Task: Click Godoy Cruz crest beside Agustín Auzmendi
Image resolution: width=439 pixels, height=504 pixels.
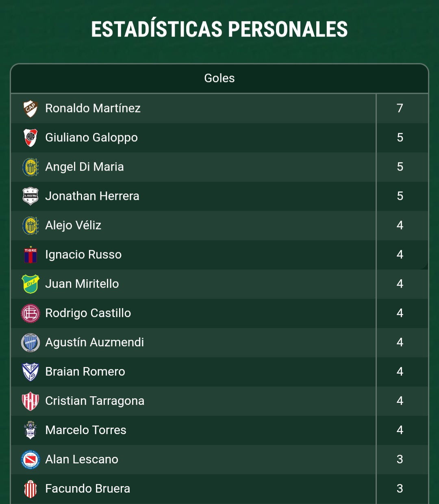Action: (30, 343)
